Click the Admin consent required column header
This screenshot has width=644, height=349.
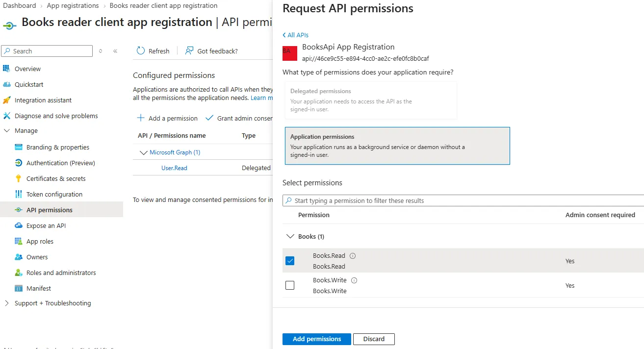click(600, 215)
